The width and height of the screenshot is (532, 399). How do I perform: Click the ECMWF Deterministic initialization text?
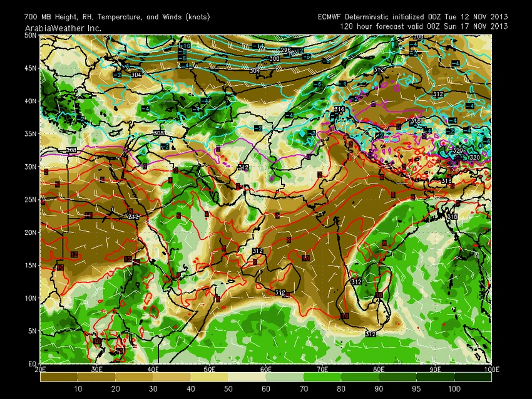[412, 16]
